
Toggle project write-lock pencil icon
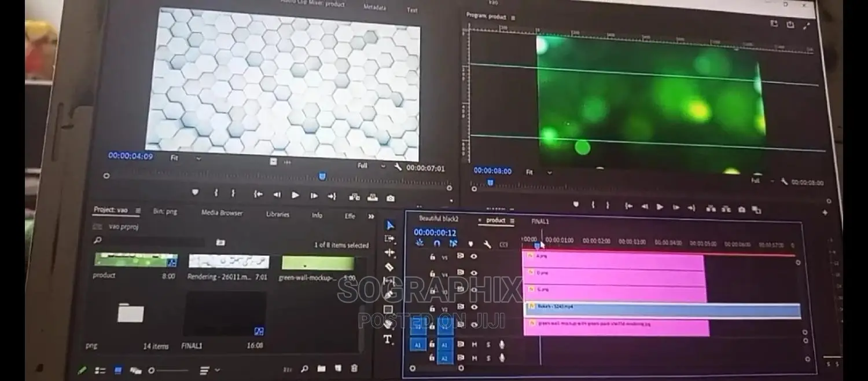pyautogui.click(x=83, y=370)
